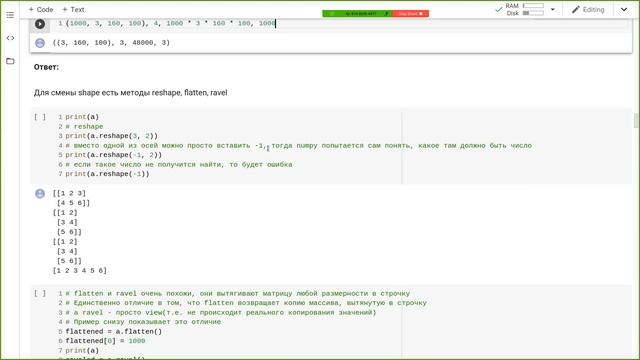Click the Disk usage bar
Image resolution: width=640 pixels, height=360 pixels.
pos(533,13)
